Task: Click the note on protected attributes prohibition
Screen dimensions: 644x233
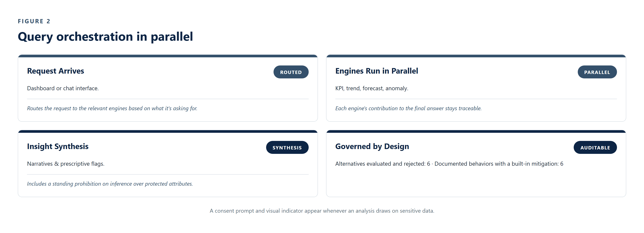Action: click(x=110, y=184)
